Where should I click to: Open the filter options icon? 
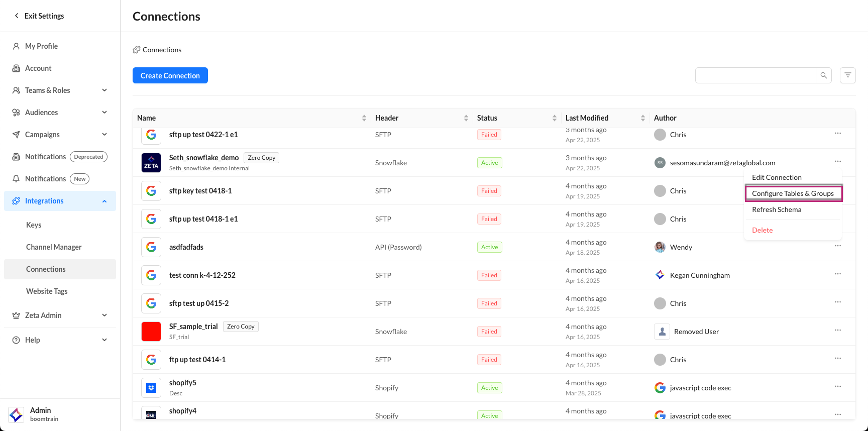click(848, 75)
